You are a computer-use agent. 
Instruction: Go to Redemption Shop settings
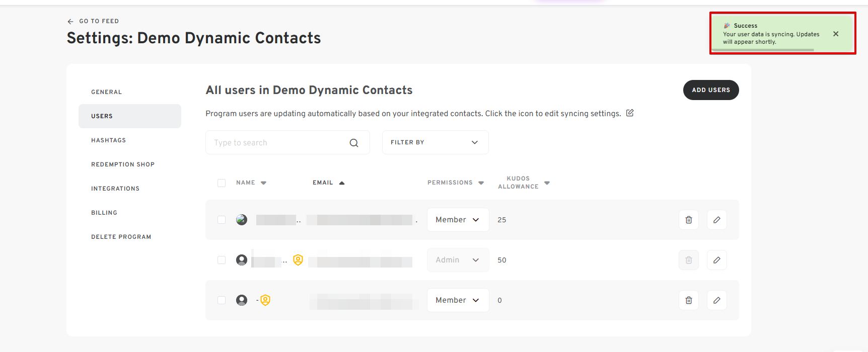[x=123, y=164]
